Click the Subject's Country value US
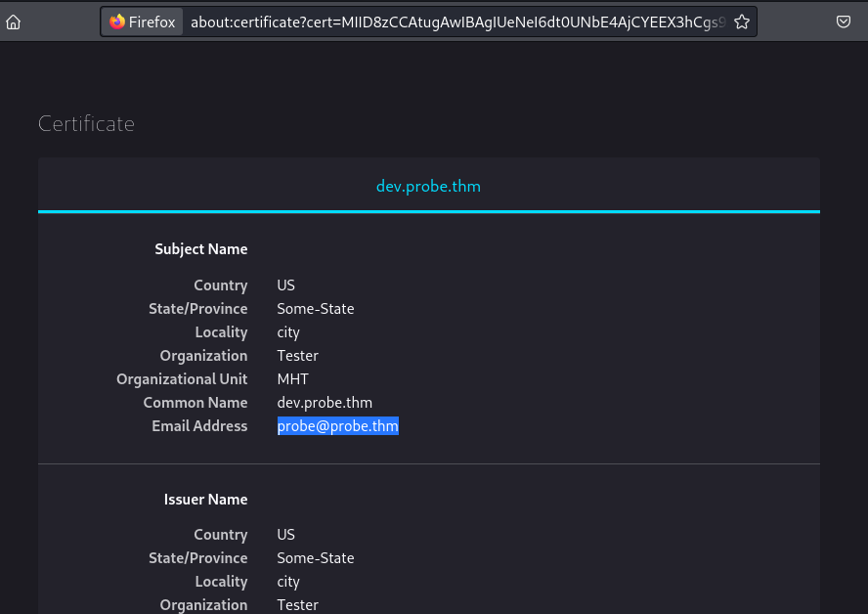 285,285
